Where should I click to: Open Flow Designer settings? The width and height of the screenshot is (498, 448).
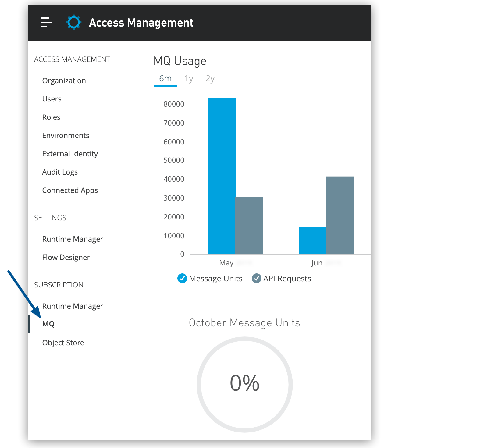pyautogui.click(x=66, y=257)
